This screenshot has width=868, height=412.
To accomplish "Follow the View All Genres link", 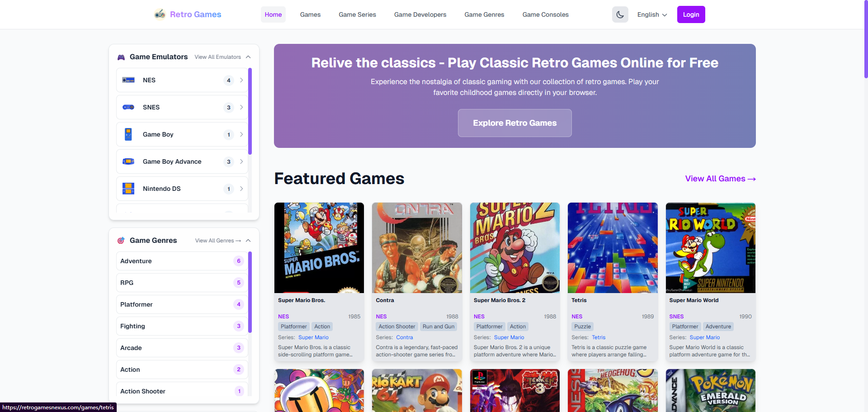I will 218,241.
